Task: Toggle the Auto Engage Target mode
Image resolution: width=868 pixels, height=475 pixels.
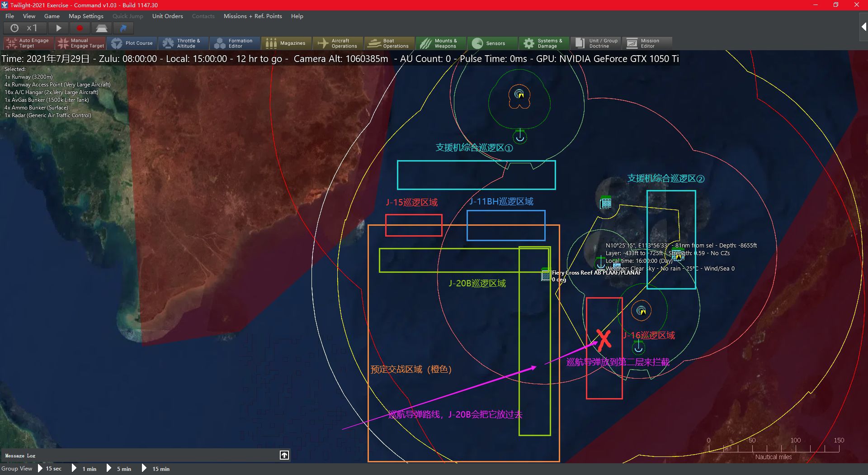Action: pos(28,43)
